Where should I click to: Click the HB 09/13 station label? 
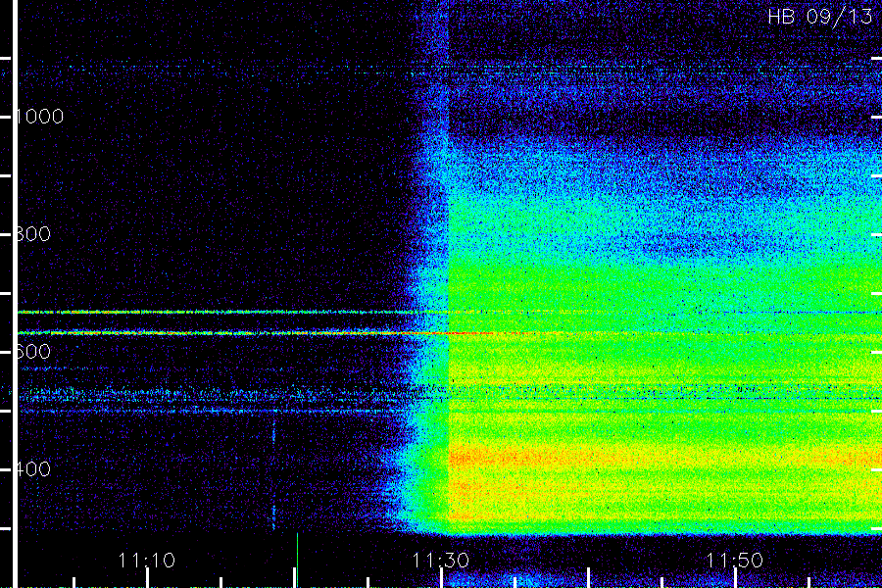click(x=820, y=17)
